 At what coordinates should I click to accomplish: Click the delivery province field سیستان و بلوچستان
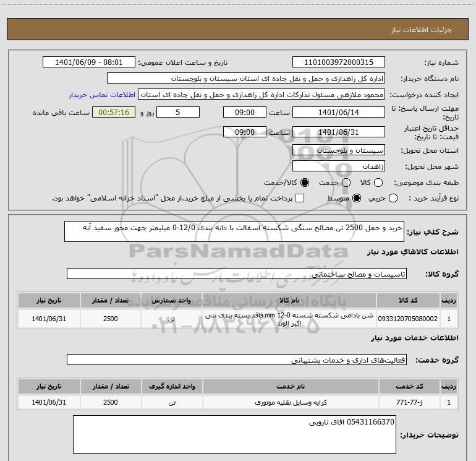pyautogui.click(x=339, y=150)
